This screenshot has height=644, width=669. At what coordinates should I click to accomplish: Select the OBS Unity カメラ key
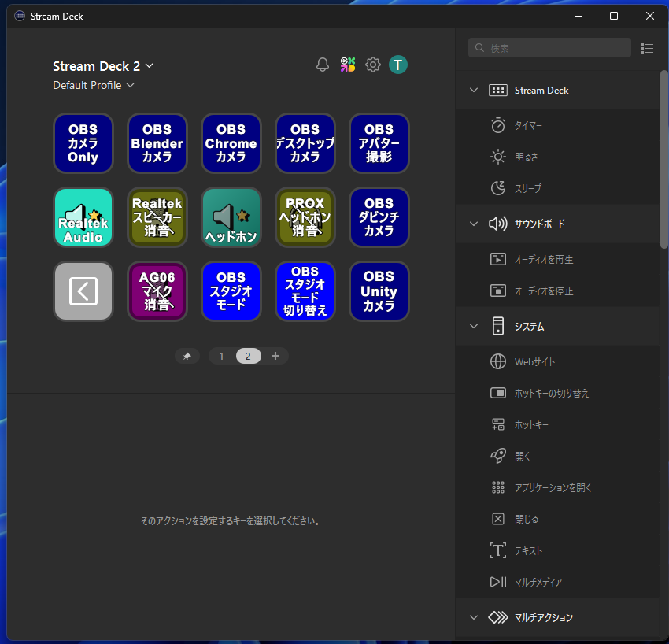379,291
